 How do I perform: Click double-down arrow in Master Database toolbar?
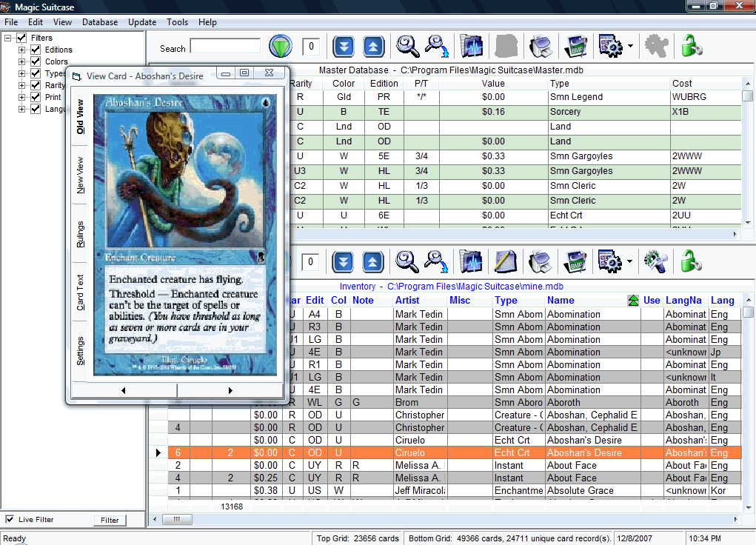[344, 47]
